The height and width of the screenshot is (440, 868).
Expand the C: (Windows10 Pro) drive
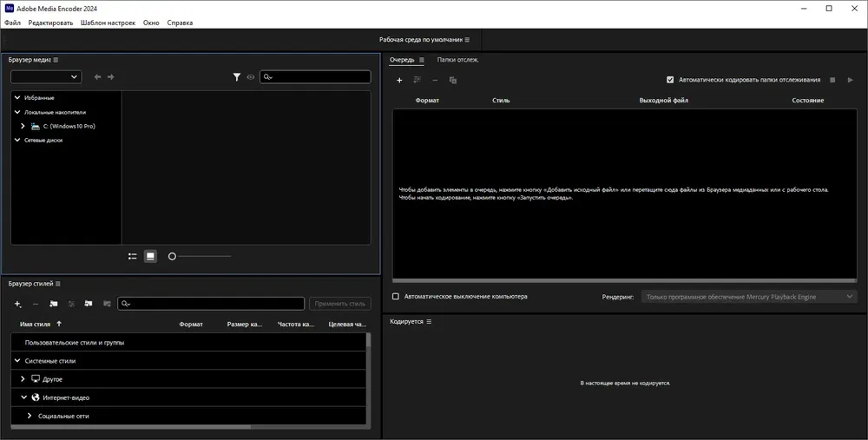click(x=23, y=126)
